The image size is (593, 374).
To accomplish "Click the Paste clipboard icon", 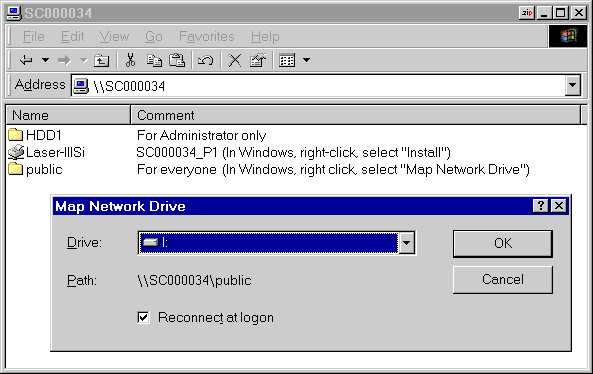I will coord(177,60).
